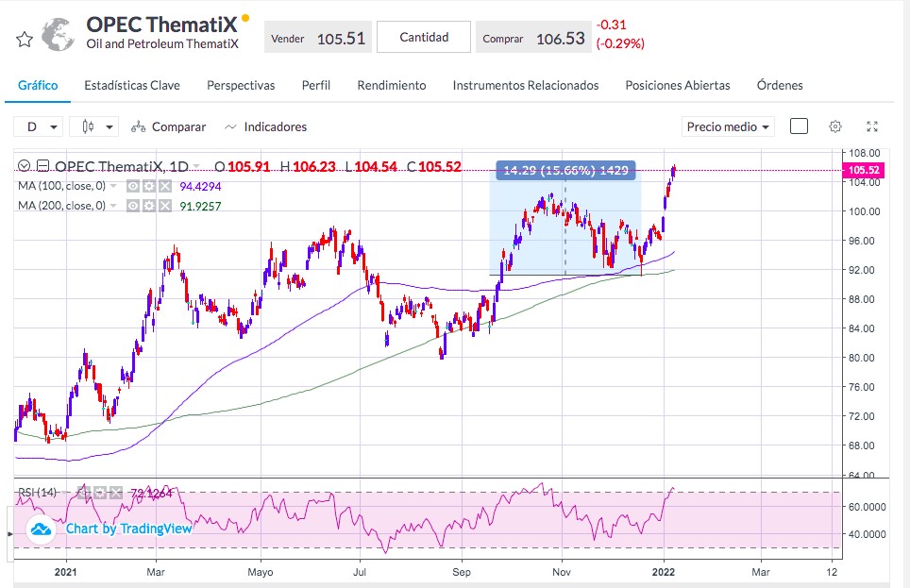910x588 pixels.
Task: Click the -0.31 price change
Action: tap(611, 25)
